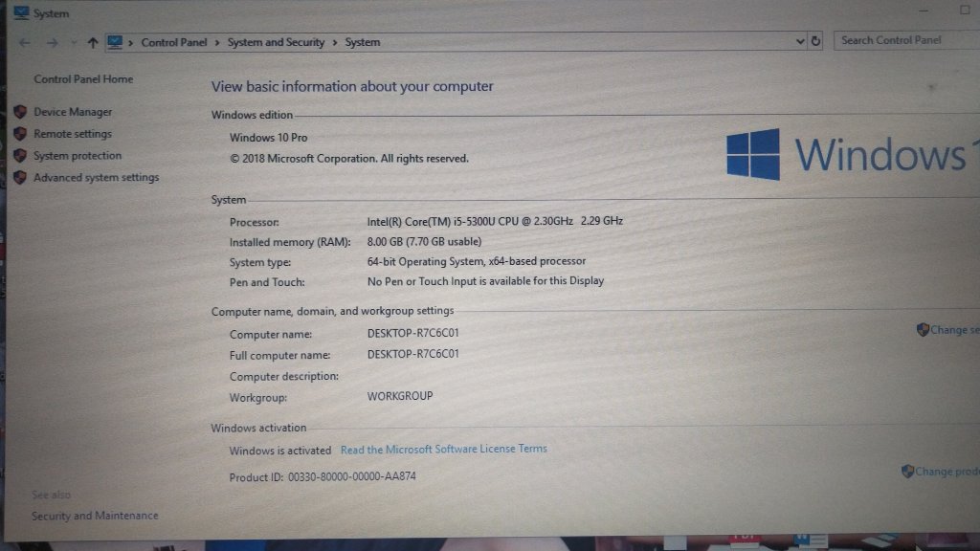Viewport: 980px width, 551px height.
Task: Expand chevron after System and Security breadcrumb
Action: 335,42
